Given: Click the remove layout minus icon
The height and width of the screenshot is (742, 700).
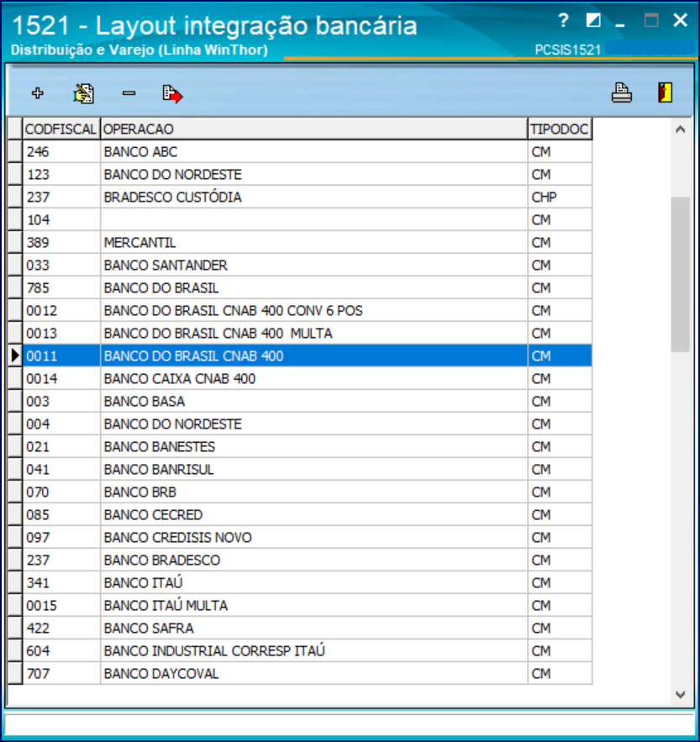Looking at the screenshot, I should pyautogui.click(x=129, y=93).
